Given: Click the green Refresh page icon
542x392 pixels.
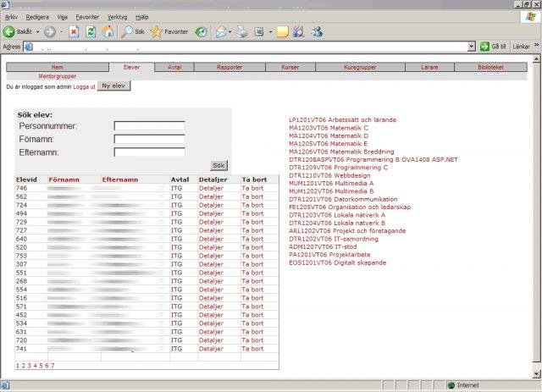Looking at the screenshot, I should tap(91, 31).
